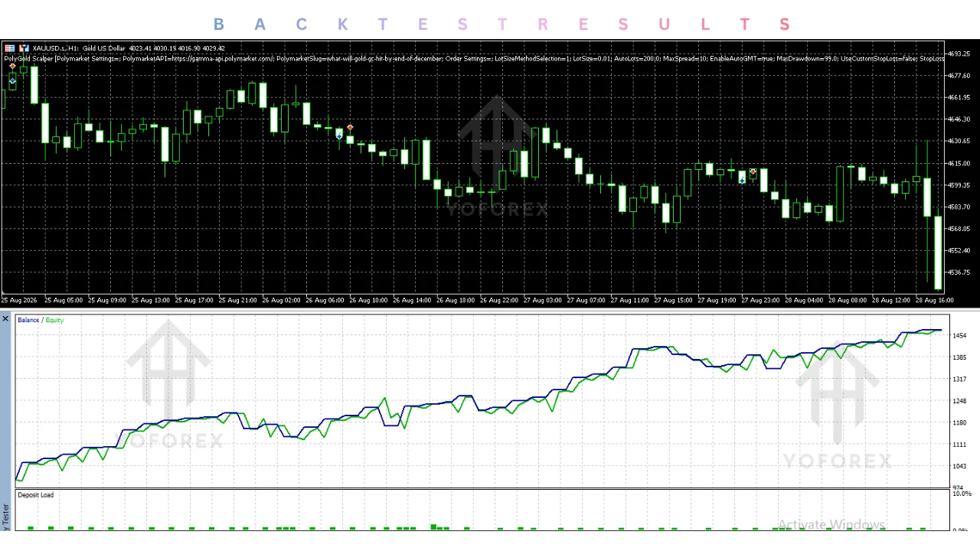Click the 4677.60 price level on the axis

coord(960,76)
